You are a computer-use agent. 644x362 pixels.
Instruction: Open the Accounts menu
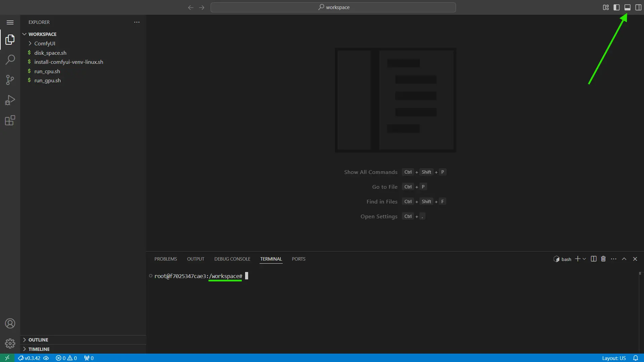coord(10,323)
